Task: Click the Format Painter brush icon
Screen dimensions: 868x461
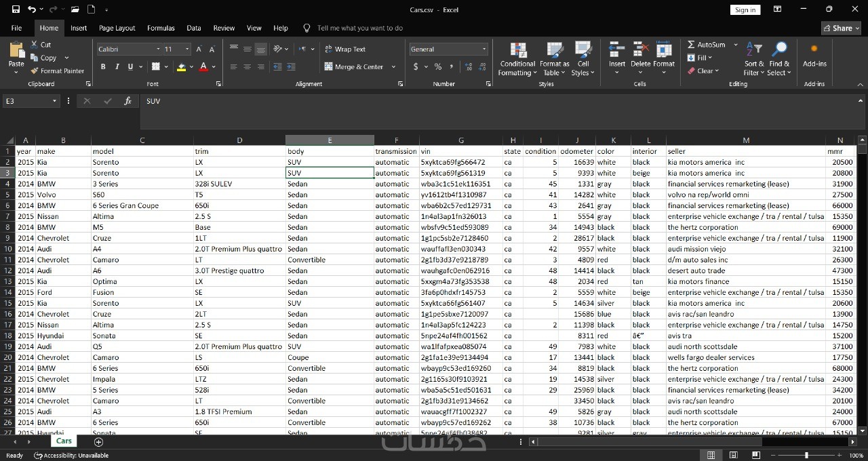Action: coord(35,71)
